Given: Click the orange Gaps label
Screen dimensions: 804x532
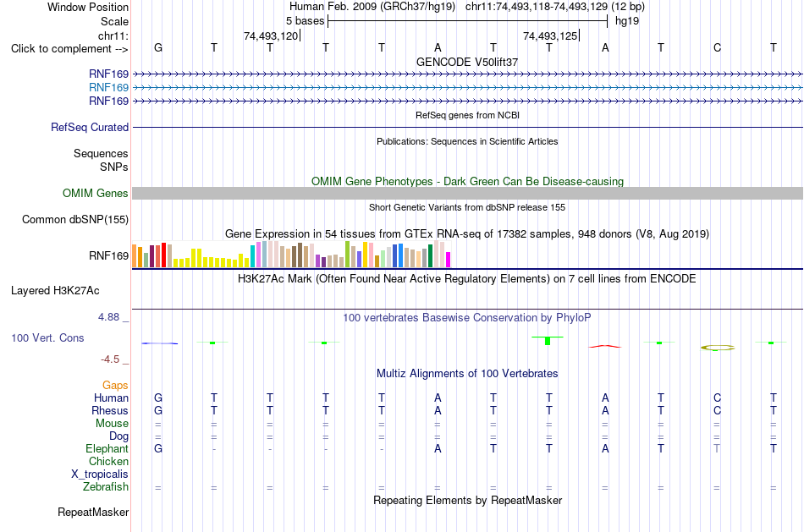Looking at the screenshot, I should pyautogui.click(x=115, y=385).
